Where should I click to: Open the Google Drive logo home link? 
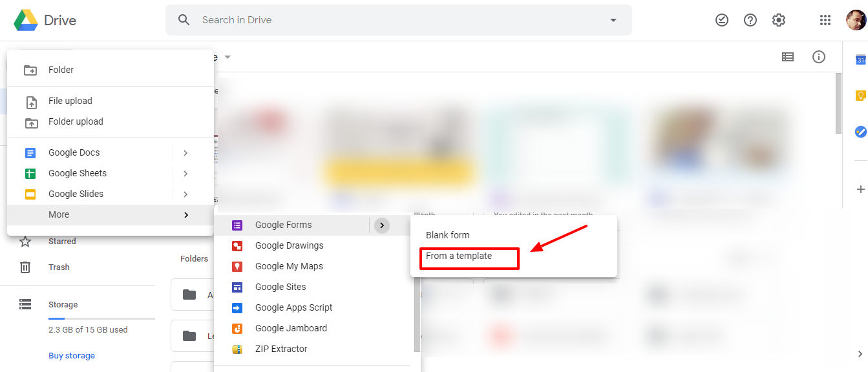pos(45,20)
